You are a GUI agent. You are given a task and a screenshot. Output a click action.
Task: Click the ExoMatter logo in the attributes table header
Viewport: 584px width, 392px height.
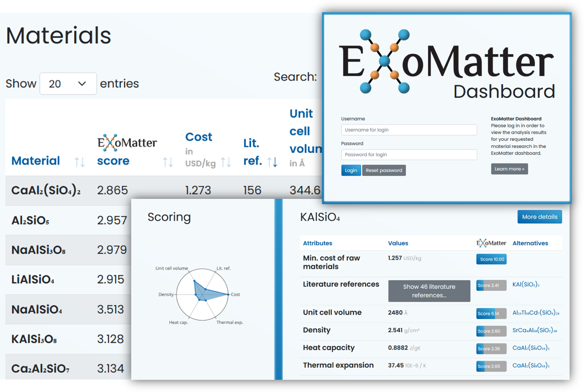(x=491, y=243)
